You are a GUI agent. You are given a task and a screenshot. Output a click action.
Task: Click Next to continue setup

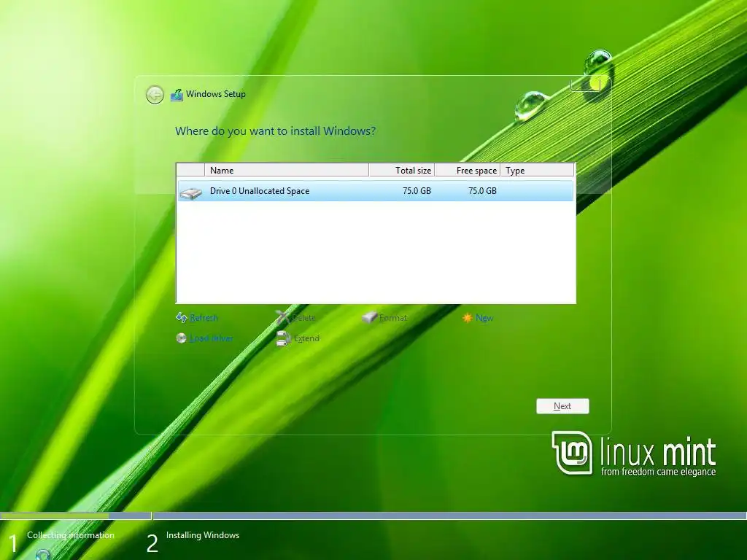pos(562,406)
